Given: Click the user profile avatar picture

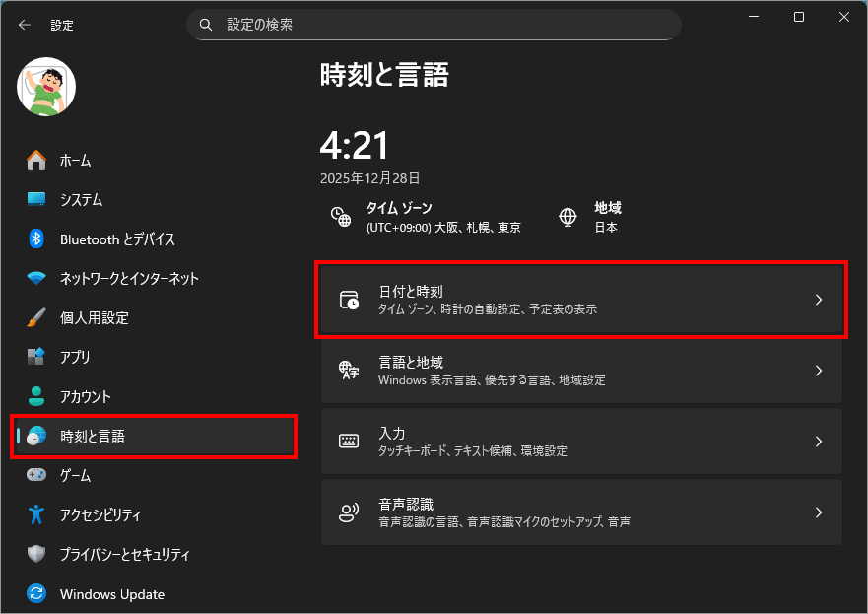Looking at the screenshot, I should [x=46, y=87].
